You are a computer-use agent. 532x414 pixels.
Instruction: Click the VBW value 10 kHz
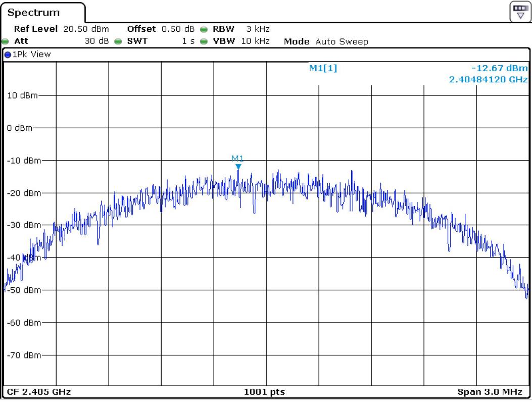click(x=256, y=41)
